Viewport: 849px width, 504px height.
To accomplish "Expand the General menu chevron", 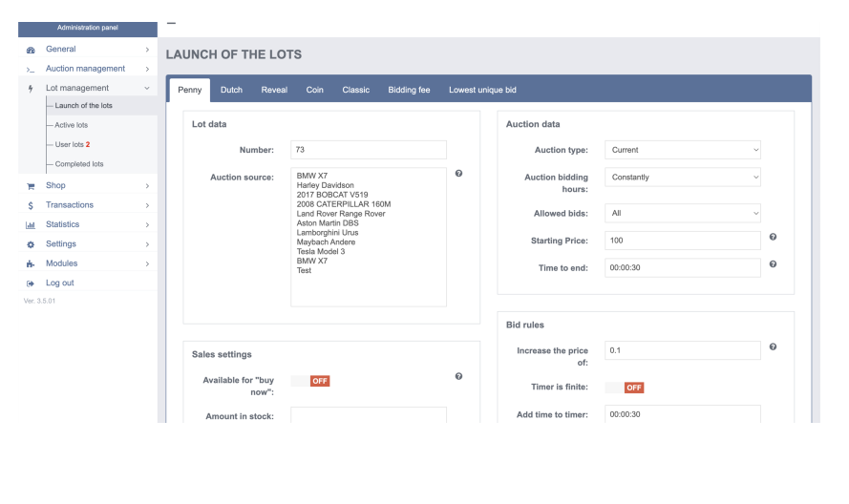I will tap(147, 50).
